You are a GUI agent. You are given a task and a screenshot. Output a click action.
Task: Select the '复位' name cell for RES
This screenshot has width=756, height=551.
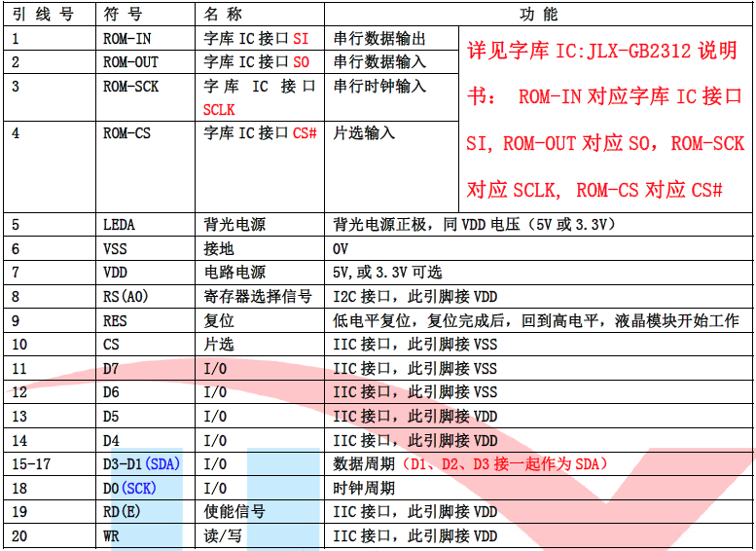tap(219, 321)
